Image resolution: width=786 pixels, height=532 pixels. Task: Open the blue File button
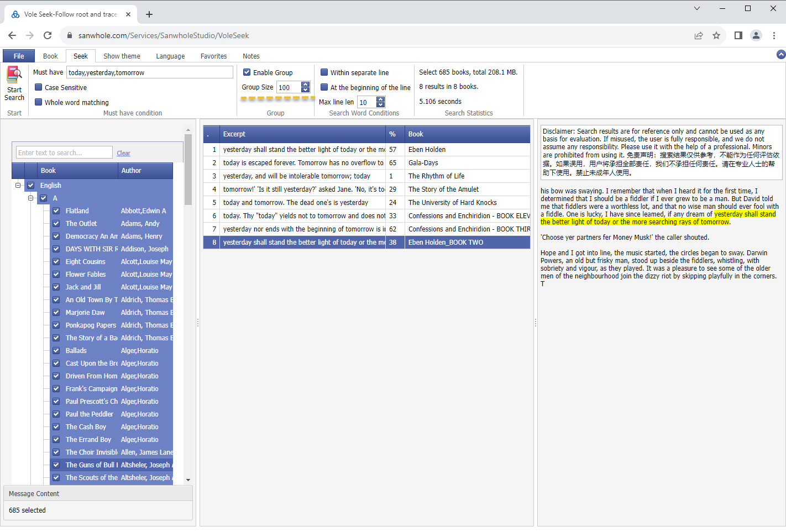point(19,56)
